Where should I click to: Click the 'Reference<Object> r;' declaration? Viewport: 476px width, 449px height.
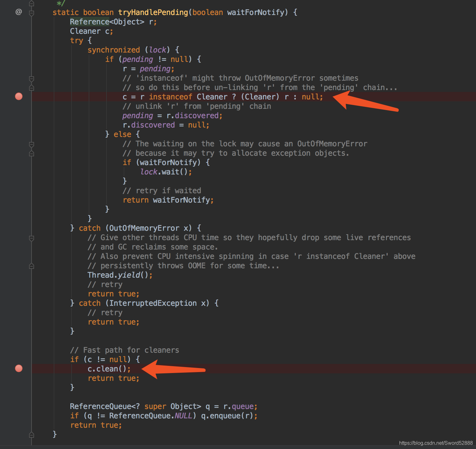click(x=113, y=22)
